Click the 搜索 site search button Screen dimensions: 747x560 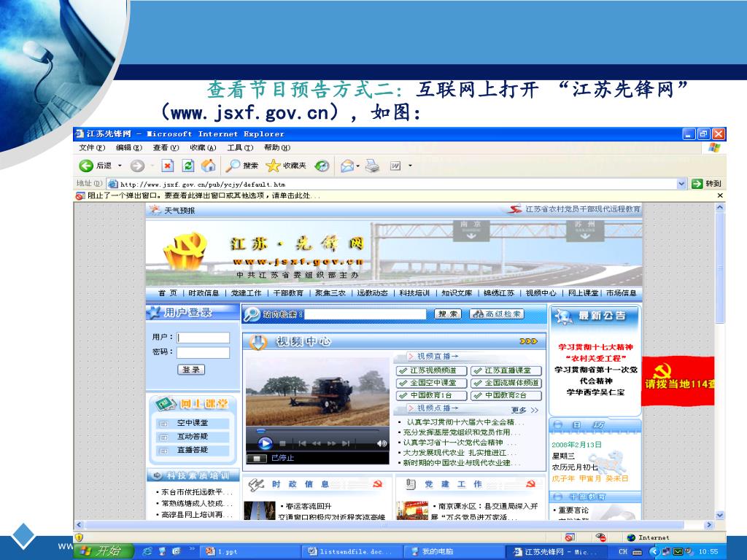click(447, 314)
